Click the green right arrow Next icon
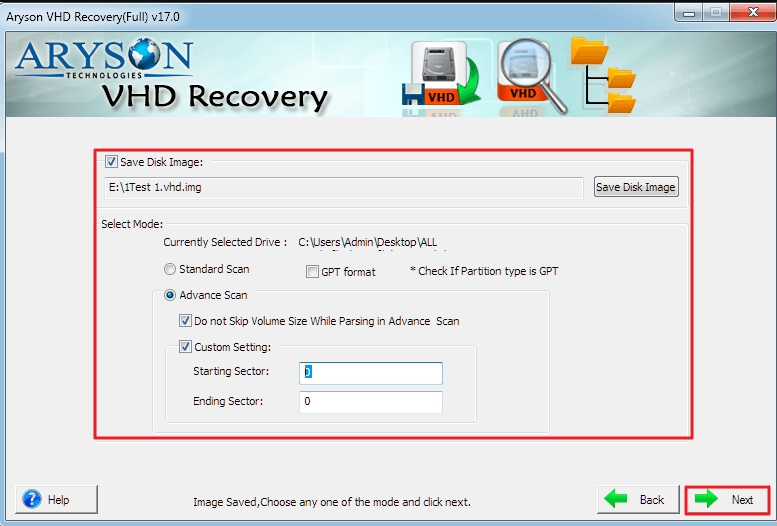Viewport: 777px width, 526px height. [706, 498]
